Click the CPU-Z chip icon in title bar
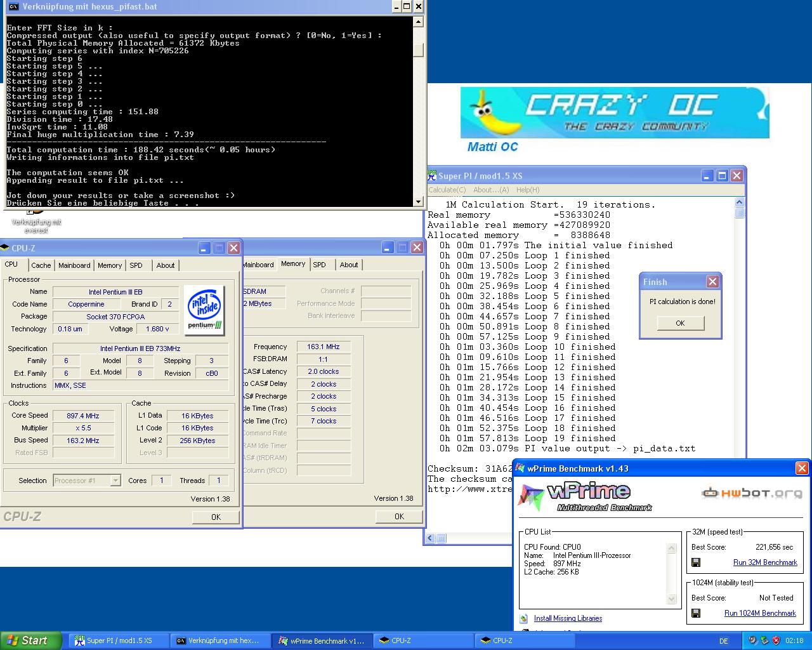 click(5, 248)
